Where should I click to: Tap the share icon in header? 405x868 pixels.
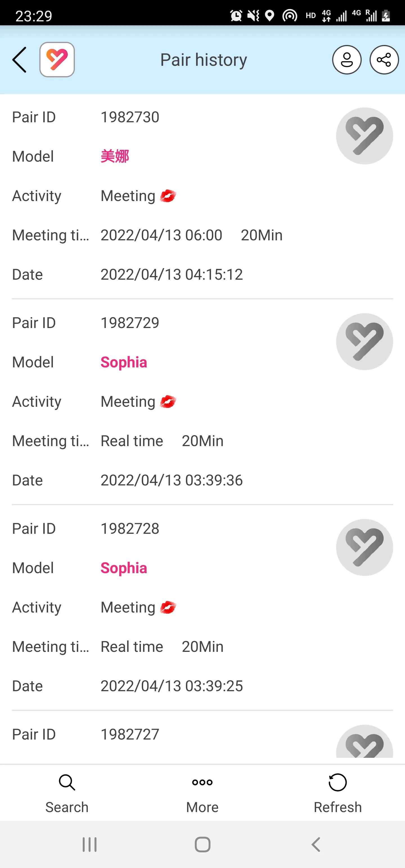[x=384, y=60]
